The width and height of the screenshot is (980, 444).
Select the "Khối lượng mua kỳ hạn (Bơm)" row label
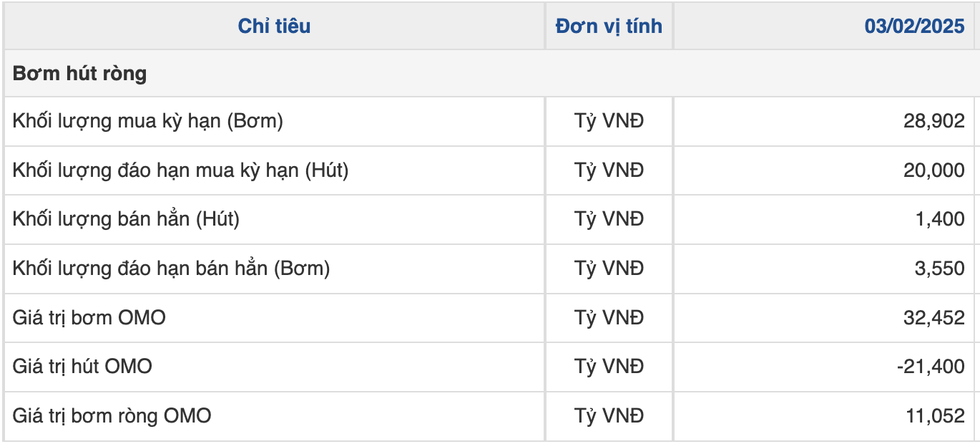148,121
